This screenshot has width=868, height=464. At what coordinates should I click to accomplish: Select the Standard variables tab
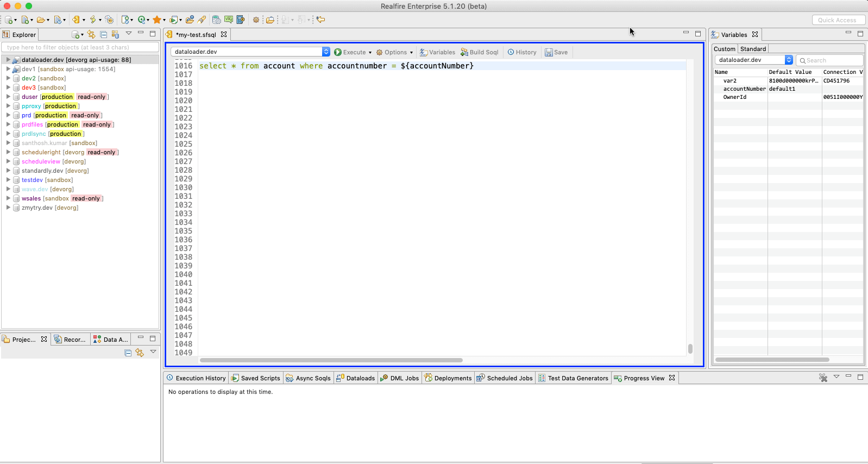(x=753, y=49)
